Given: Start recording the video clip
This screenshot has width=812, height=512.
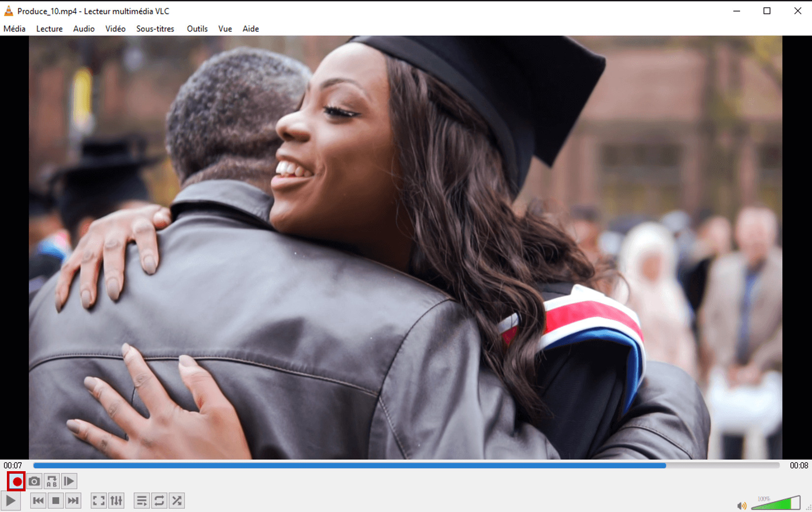Looking at the screenshot, I should [16, 481].
